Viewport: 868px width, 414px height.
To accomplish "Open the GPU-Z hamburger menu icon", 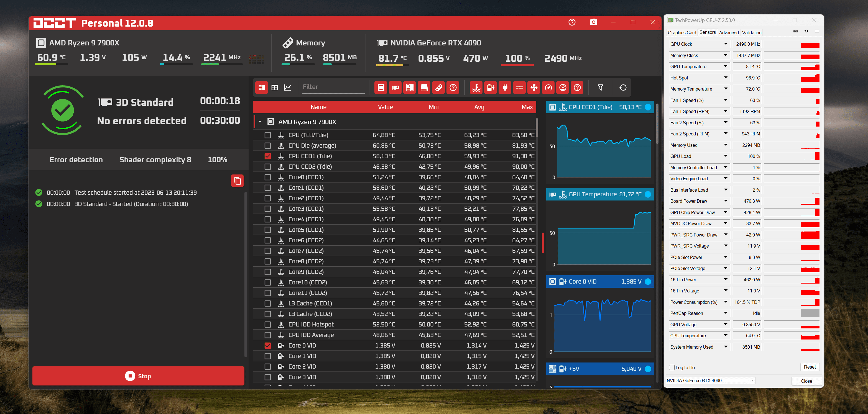I will 817,31.
